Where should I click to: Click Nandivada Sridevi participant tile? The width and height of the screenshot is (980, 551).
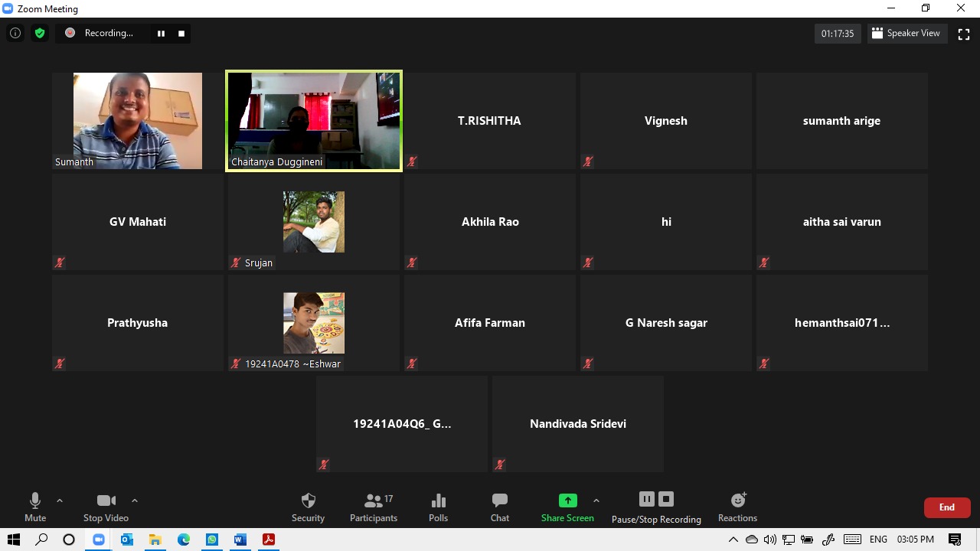[x=578, y=424]
